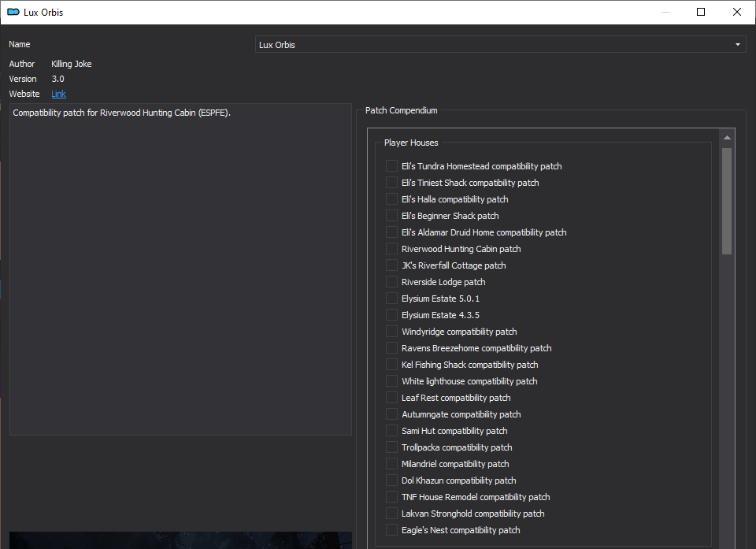Check Riverwood Hunting Cabin patch option
The image size is (756, 549).
pyautogui.click(x=391, y=249)
